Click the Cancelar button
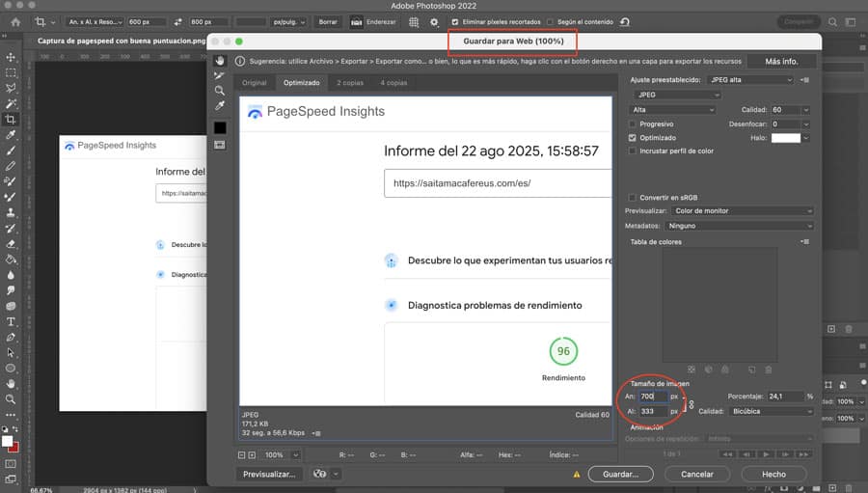Viewport: 868px width, 493px height. (697, 474)
